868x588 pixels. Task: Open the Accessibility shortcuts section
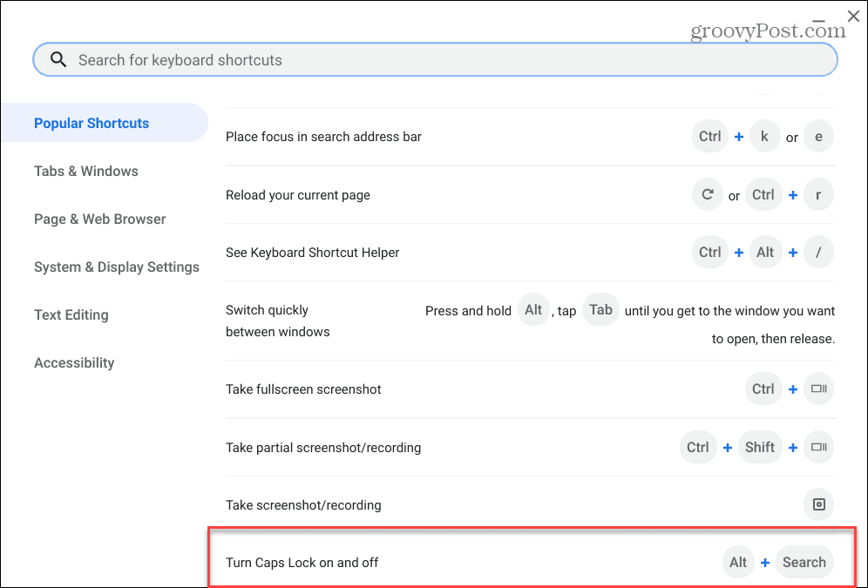click(74, 362)
